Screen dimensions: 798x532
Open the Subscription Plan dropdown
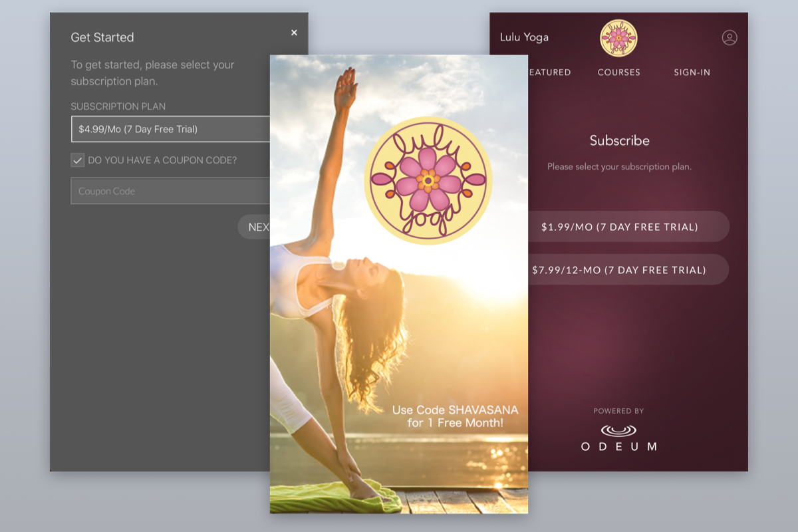tap(170, 130)
